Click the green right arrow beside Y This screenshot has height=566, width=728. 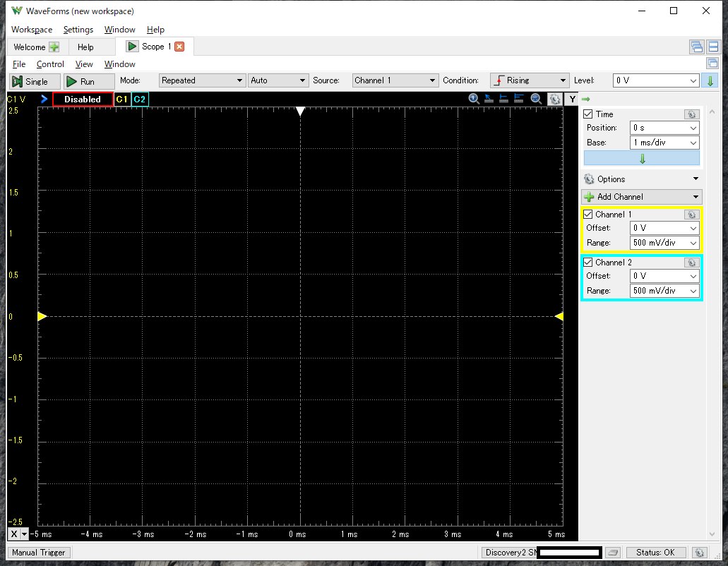point(585,100)
